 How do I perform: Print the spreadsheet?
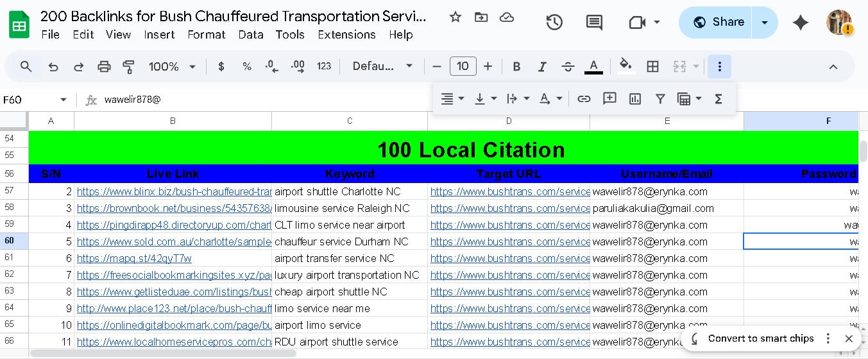point(104,66)
